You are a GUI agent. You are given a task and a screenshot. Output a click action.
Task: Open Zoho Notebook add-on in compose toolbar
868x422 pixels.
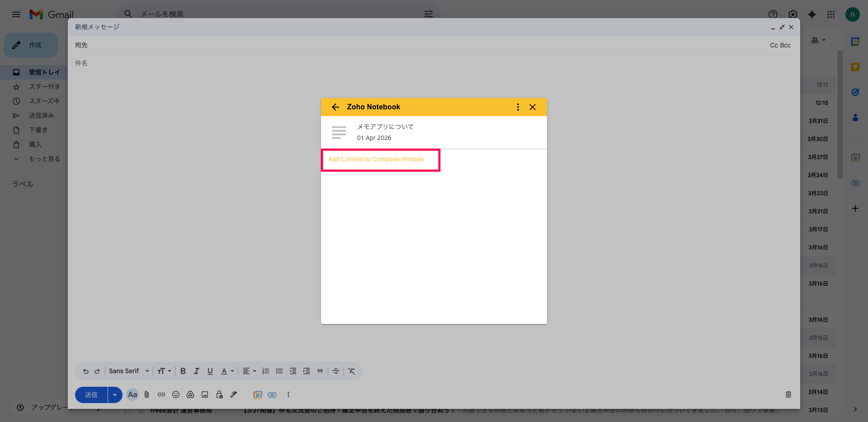[258, 394]
